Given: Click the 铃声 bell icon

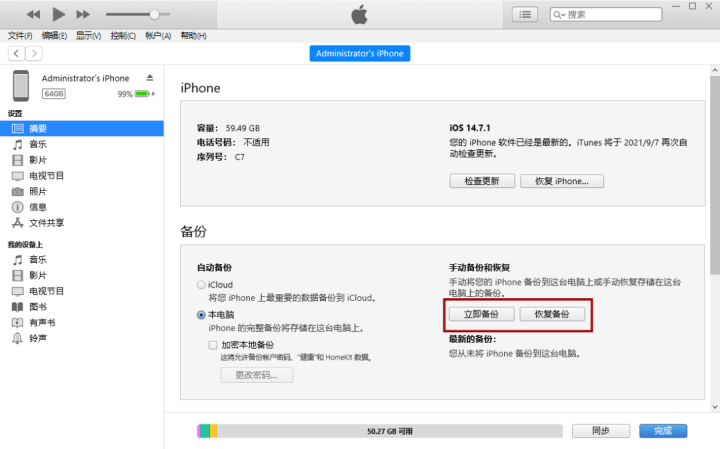Looking at the screenshot, I should tap(17, 338).
